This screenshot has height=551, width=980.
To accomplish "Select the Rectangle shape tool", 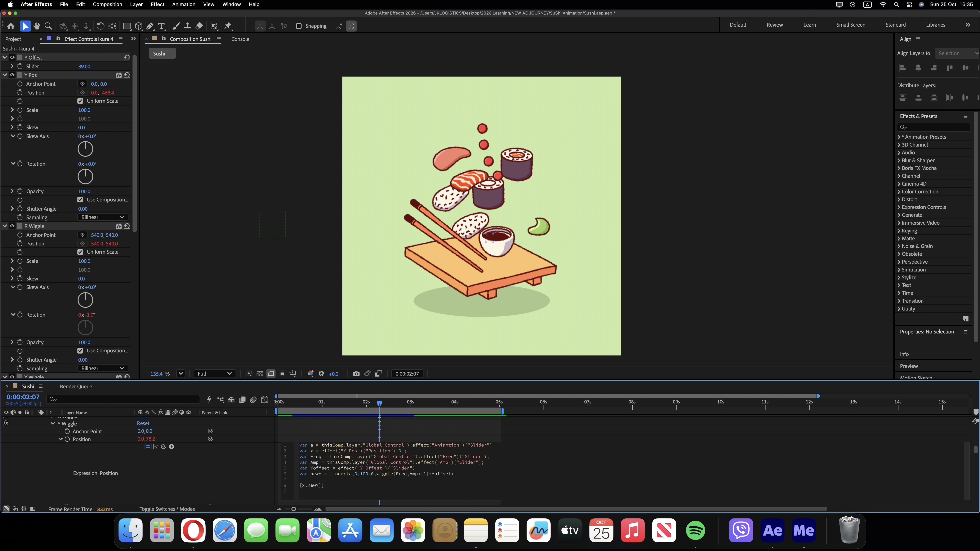I will coord(127,26).
